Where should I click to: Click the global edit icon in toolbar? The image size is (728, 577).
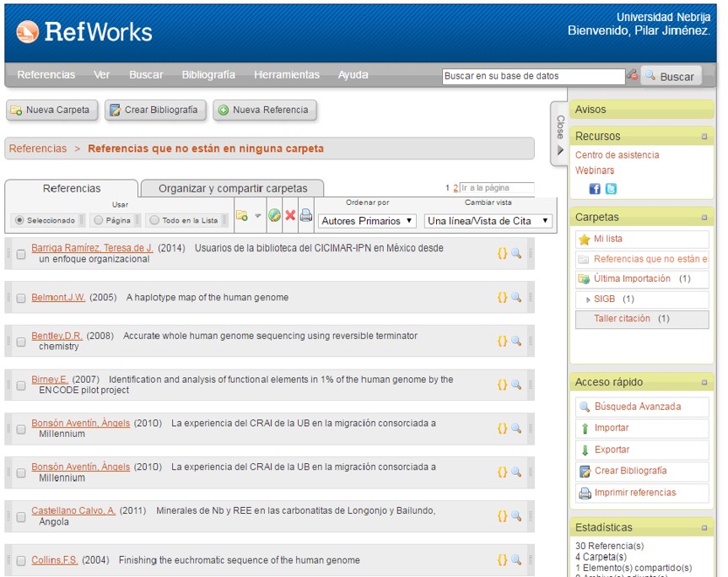click(274, 216)
